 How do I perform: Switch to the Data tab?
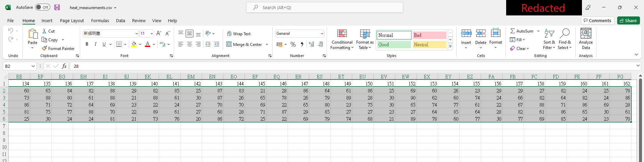pos(120,20)
